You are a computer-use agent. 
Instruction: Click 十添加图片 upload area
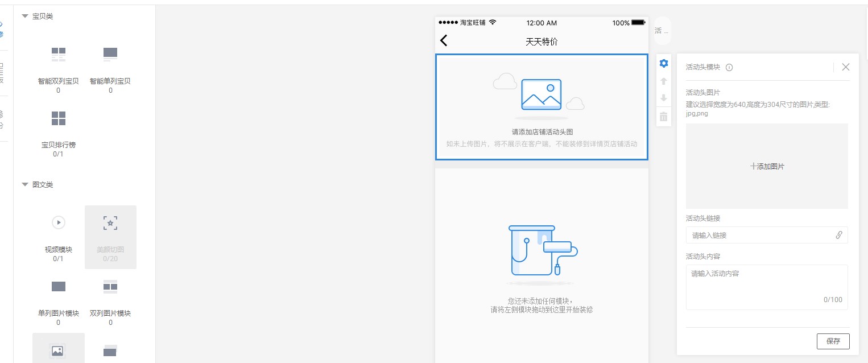(x=767, y=166)
